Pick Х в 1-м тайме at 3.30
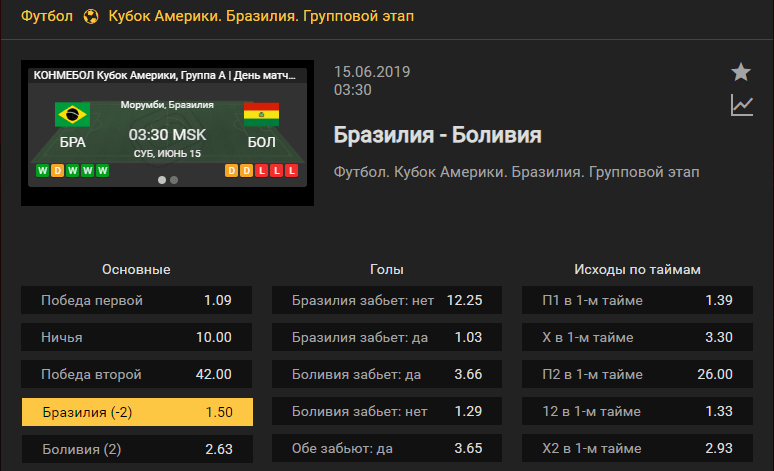 (637, 337)
